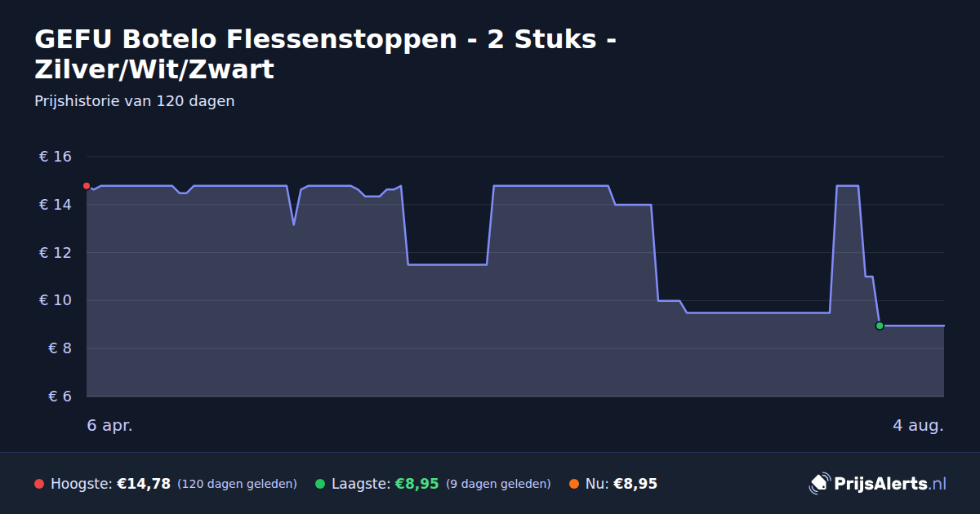Click the red highest-price dot on the chart
The width and height of the screenshot is (980, 514).
coord(87,186)
